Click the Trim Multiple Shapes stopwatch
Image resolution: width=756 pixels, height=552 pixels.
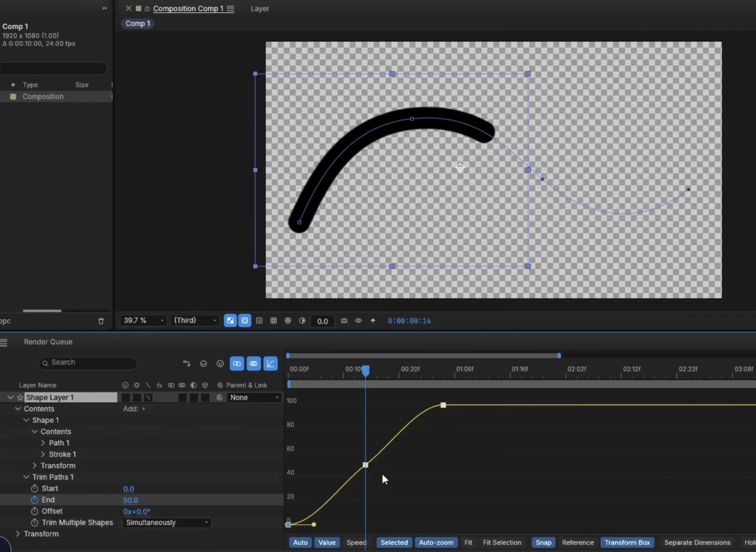pyautogui.click(x=34, y=523)
